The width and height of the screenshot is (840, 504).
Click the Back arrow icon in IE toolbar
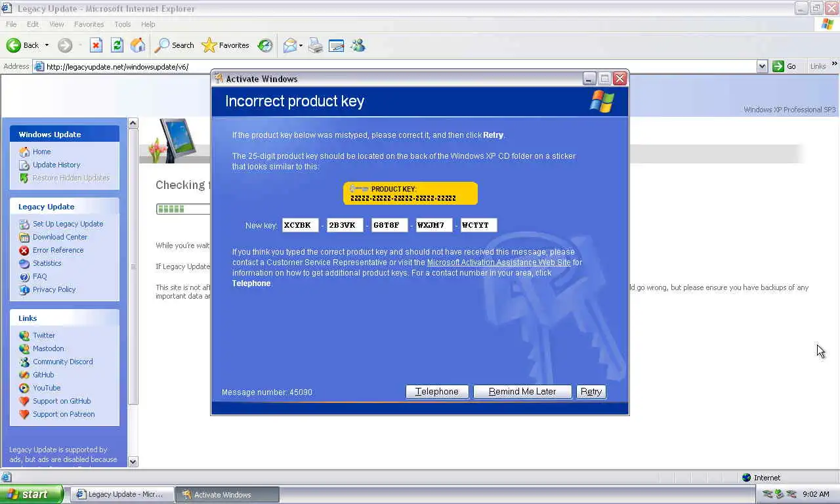[x=14, y=45]
